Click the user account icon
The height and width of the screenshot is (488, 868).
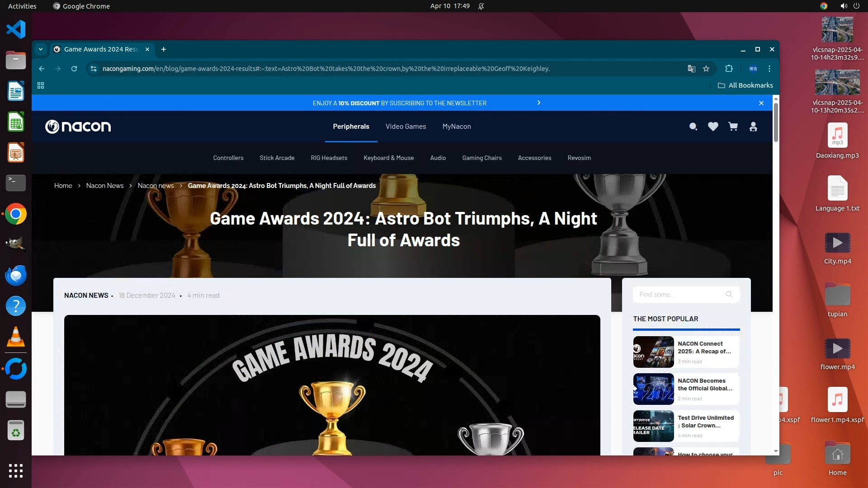753,127
